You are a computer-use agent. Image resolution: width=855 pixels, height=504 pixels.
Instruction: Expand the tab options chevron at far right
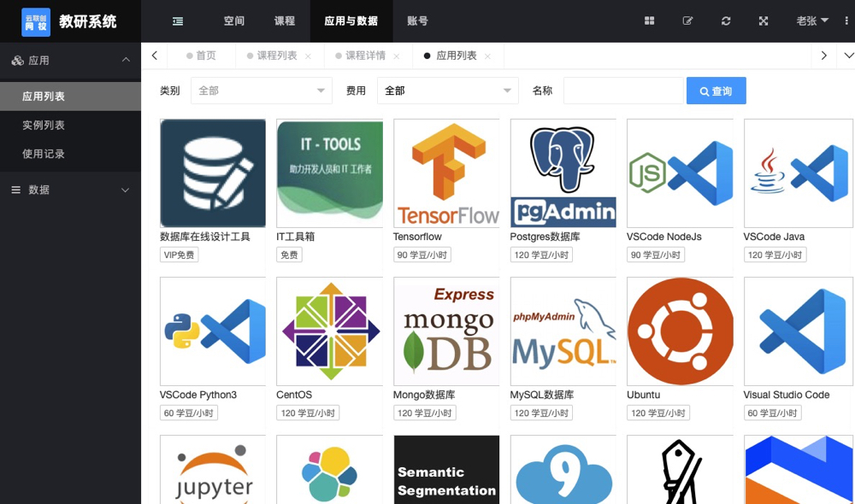pyautogui.click(x=848, y=56)
